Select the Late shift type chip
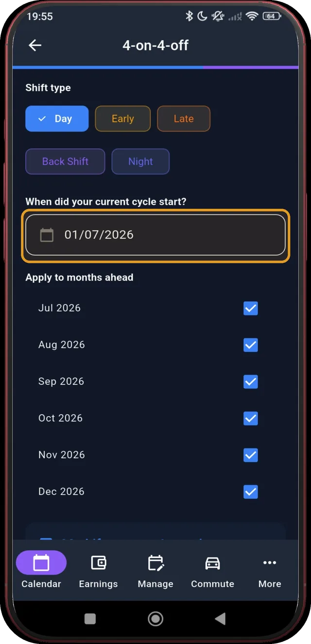Viewport: 311px width, 644px height. [184, 119]
